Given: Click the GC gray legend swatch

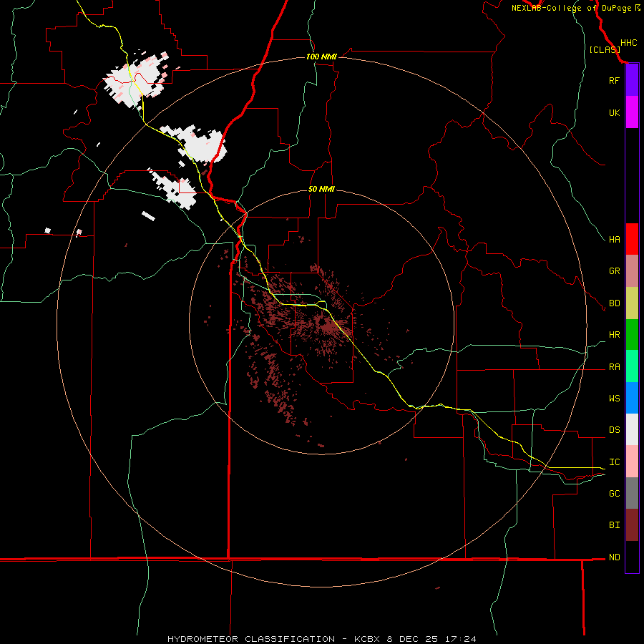Looking at the screenshot, I should point(632,493).
